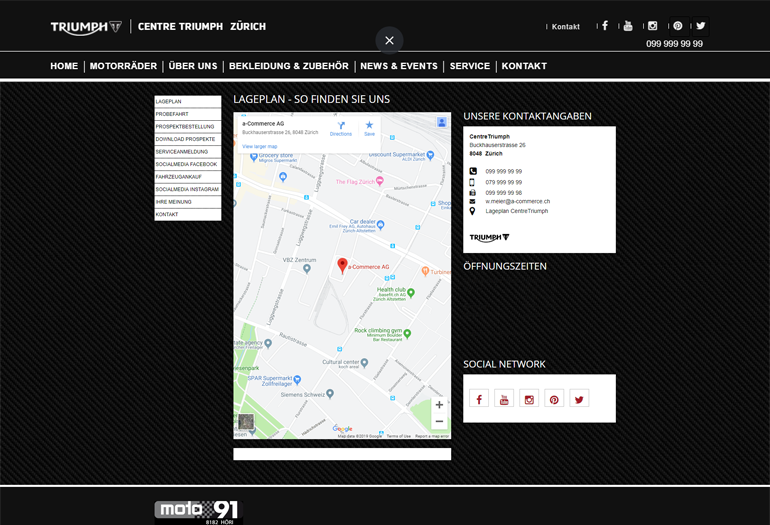
Task: Select SOCIALMEDIA INSTAGRAM in side menu
Action: pyautogui.click(x=188, y=189)
